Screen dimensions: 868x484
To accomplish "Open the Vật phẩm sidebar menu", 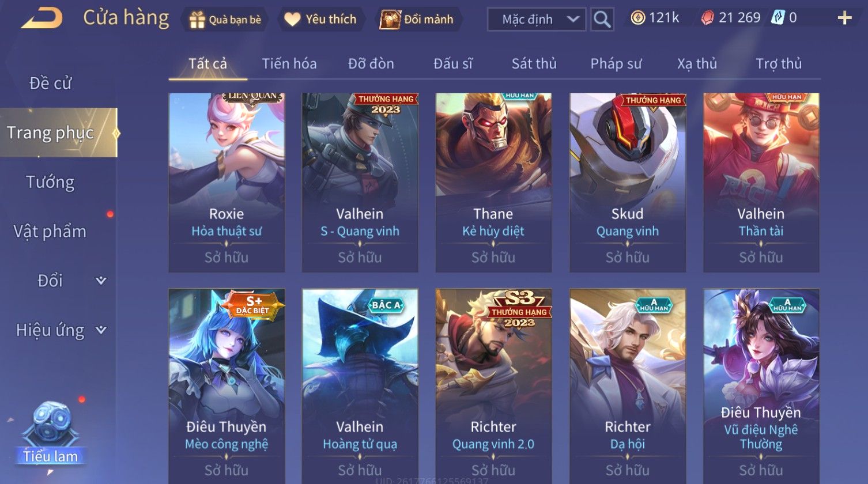I will (50, 232).
